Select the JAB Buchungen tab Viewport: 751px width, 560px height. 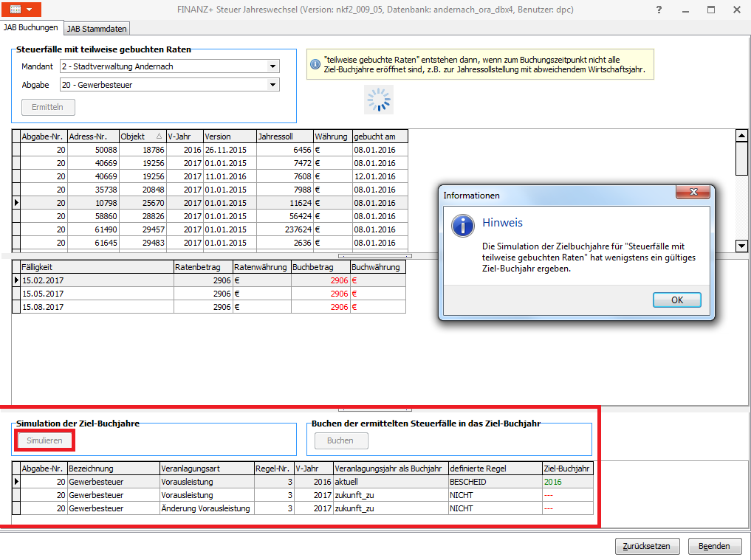coord(31,27)
